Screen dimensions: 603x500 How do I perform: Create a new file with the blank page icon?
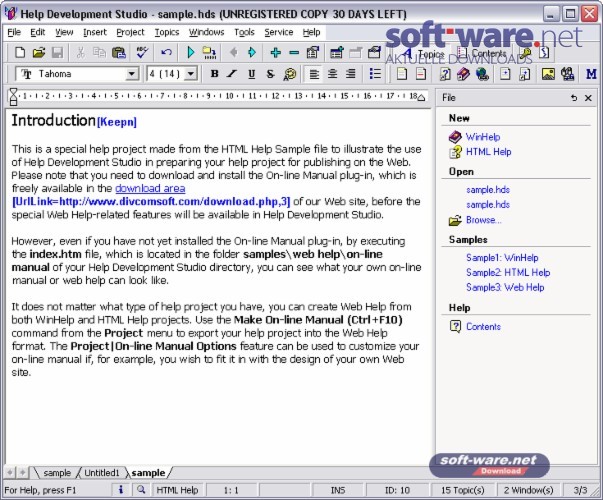(x=20, y=52)
